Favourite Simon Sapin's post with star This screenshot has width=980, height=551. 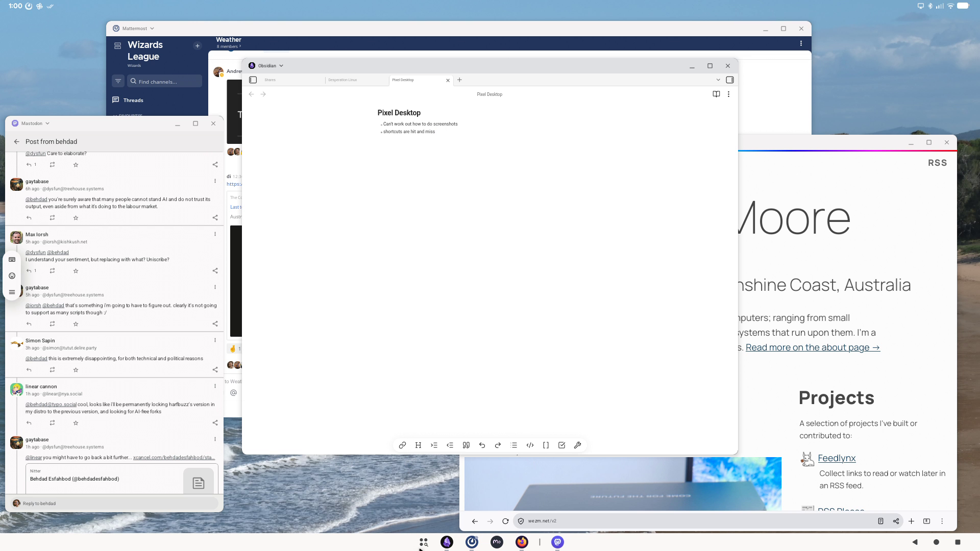(x=76, y=370)
